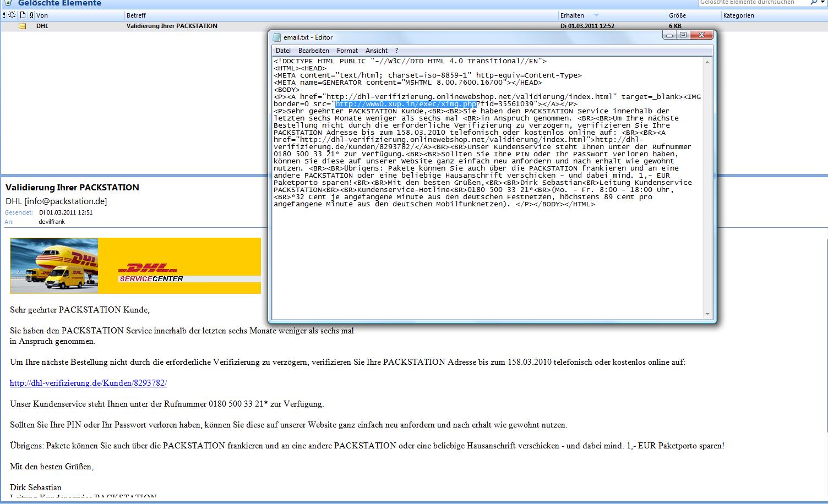Open the Ansicht menu in Editor

[x=377, y=51]
